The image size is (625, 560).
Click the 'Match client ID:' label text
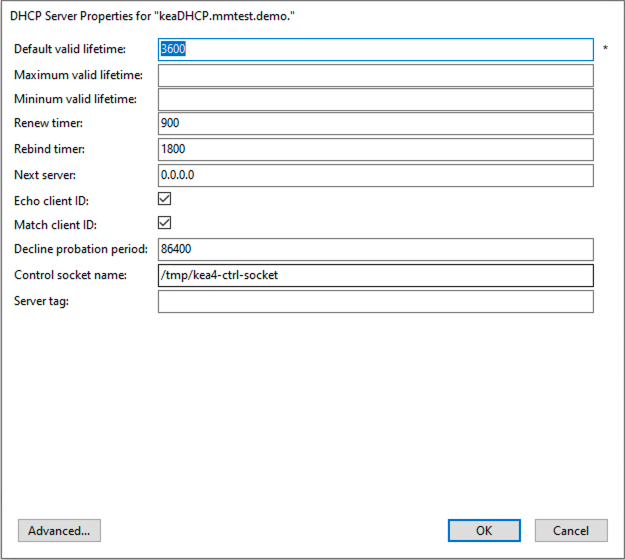[54, 224]
